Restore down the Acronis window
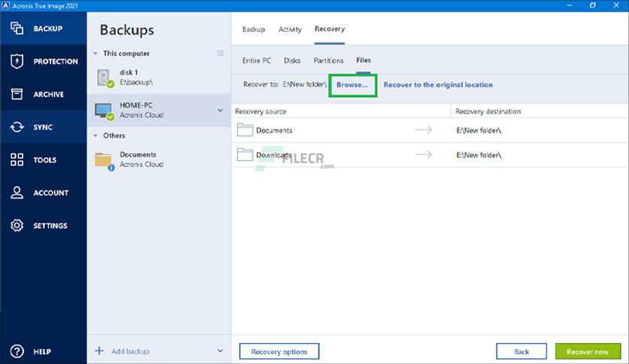The image size is (629, 364). [592, 5]
